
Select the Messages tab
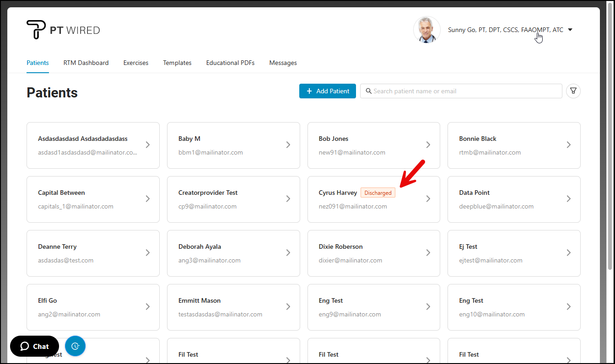(283, 63)
